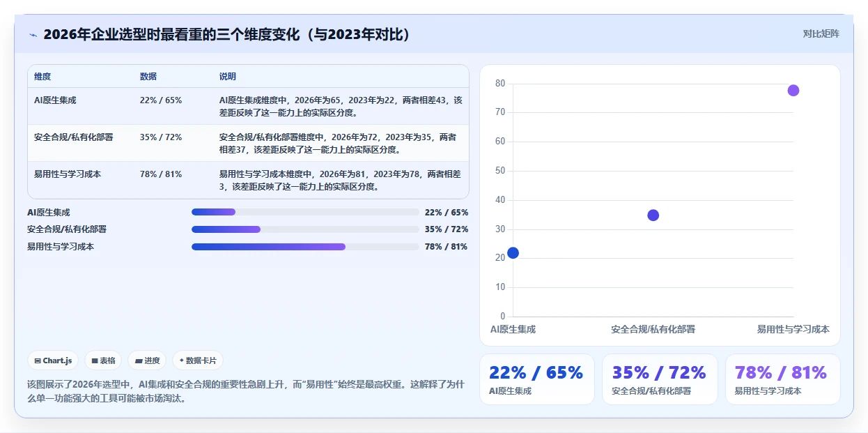
Task: Click the 35% / 72% table data cell
Action: 161,137
